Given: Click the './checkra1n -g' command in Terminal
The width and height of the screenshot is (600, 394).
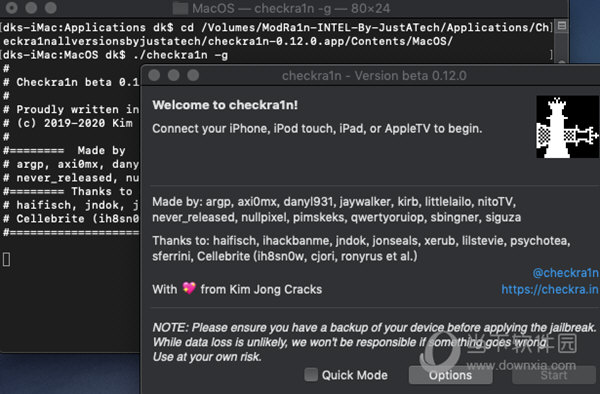Looking at the screenshot, I should pyautogui.click(x=180, y=55).
